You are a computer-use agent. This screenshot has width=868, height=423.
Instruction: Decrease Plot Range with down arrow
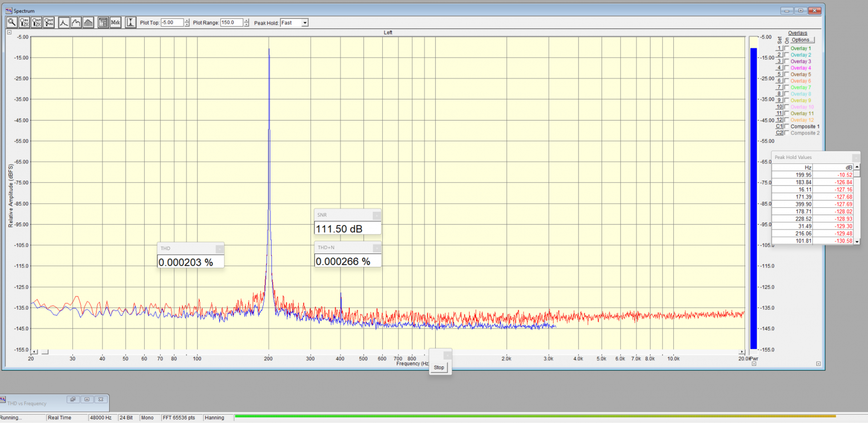tap(246, 24)
